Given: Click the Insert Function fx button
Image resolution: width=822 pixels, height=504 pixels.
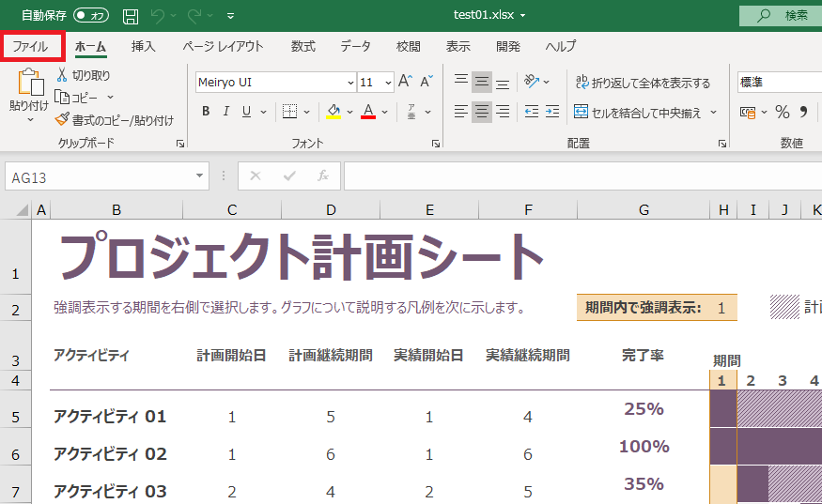Looking at the screenshot, I should (323, 176).
